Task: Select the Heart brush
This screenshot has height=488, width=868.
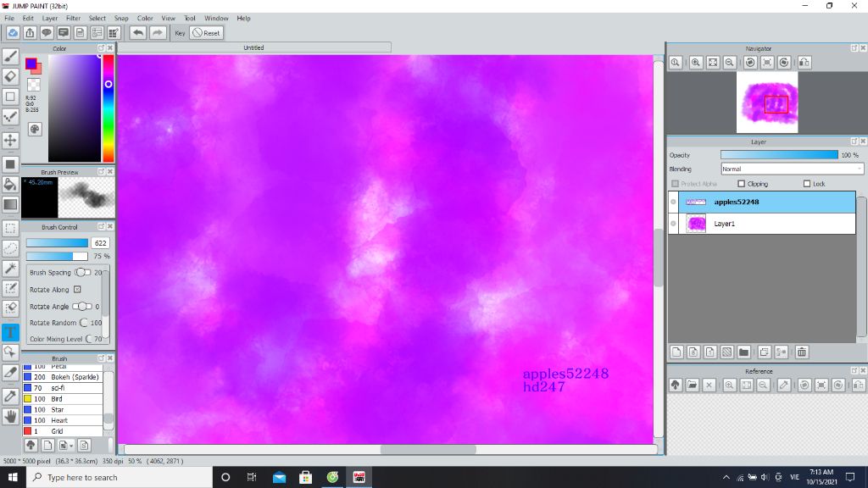Action: (x=63, y=420)
